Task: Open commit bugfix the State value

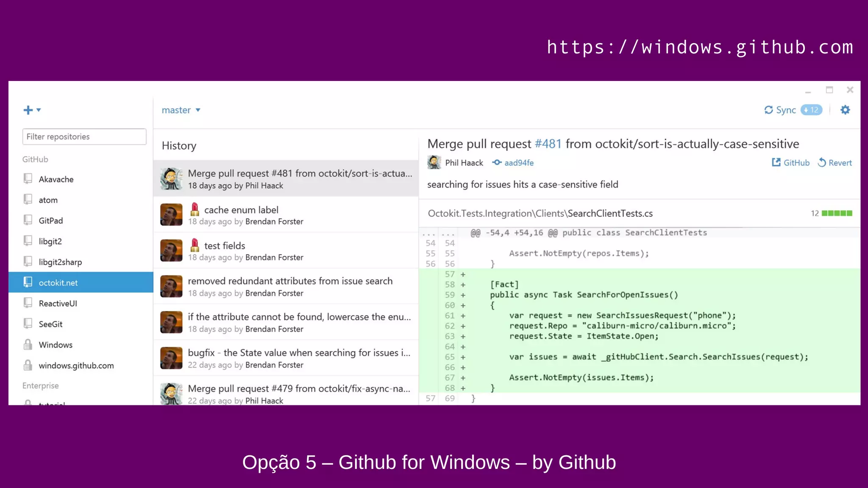Action: click(x=286, y=358)
